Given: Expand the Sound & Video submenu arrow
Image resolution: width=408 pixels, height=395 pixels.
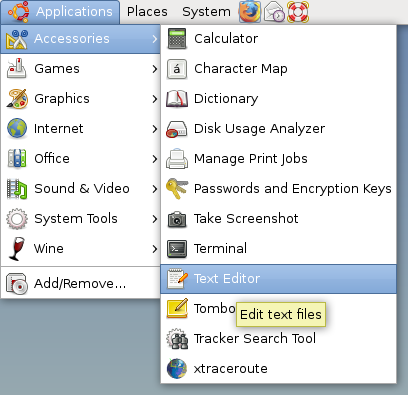Looking at the screenshot, I should coord(154,189).
